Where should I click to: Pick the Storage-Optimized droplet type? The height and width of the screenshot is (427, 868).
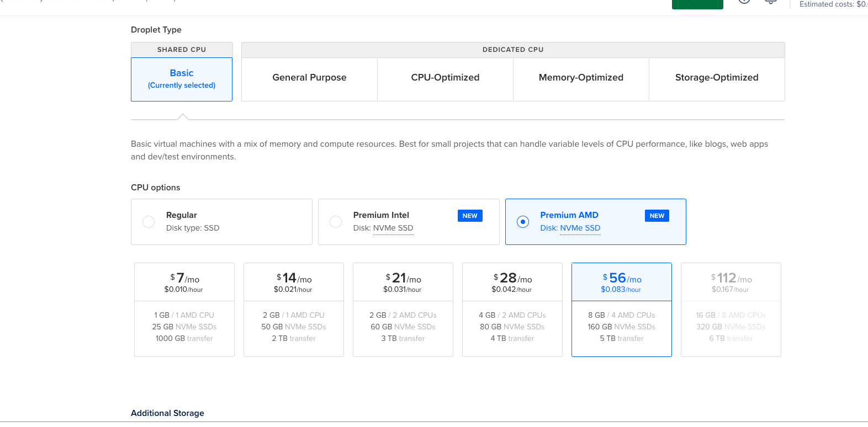point(717,79)
